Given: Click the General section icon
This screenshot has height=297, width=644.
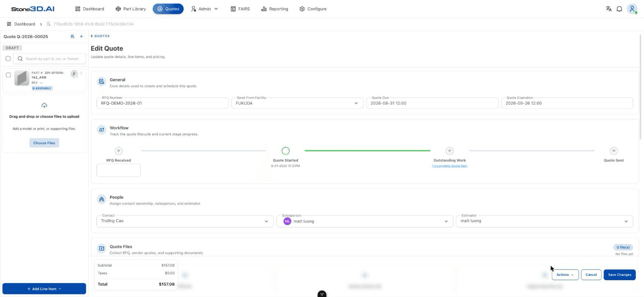Looking at the screenshot, I should pyautogui.click(x=101, y=81).
